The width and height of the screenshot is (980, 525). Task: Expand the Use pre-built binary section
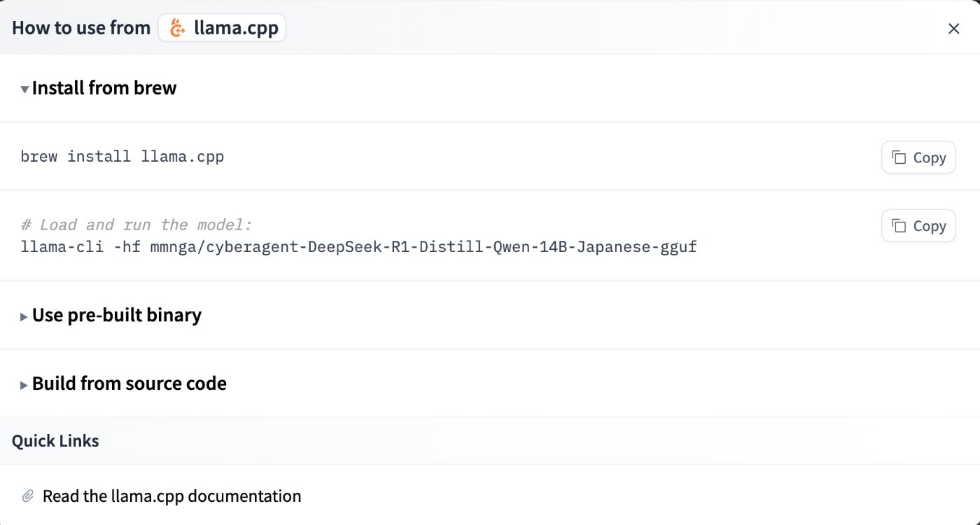point(116,315)
